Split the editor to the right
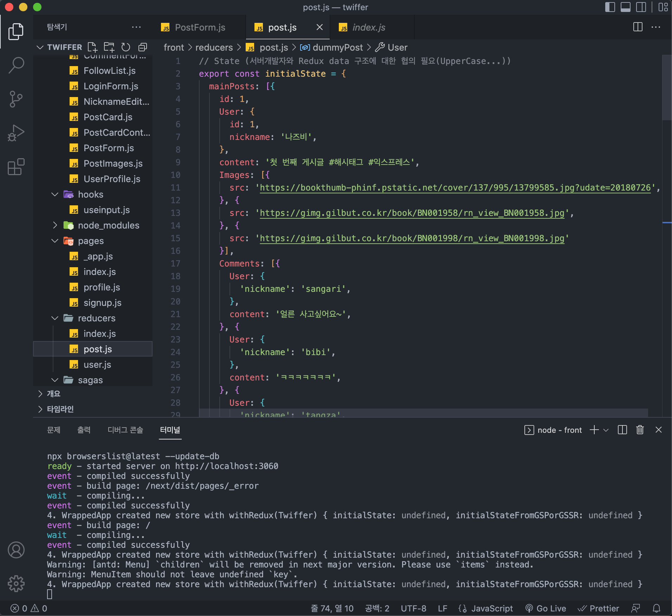The height and width of the screenshot is (616, 672). [x=638, y=27]
